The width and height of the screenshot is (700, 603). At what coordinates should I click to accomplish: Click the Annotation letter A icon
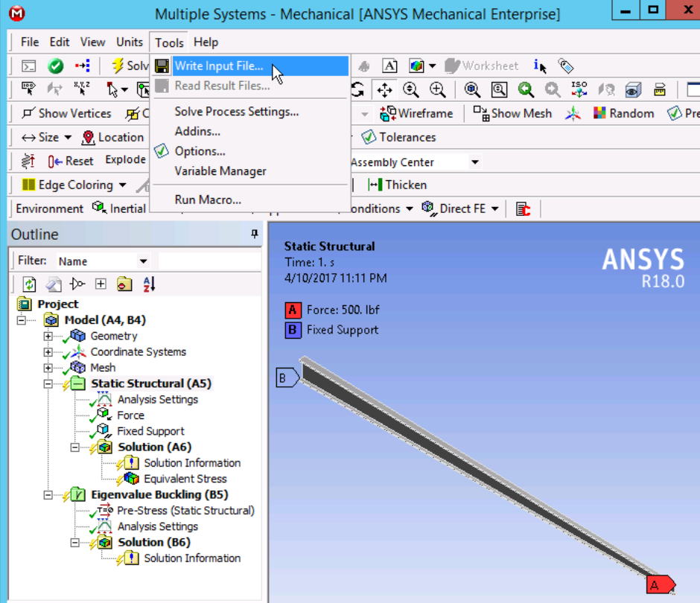[x=389, y=66]
